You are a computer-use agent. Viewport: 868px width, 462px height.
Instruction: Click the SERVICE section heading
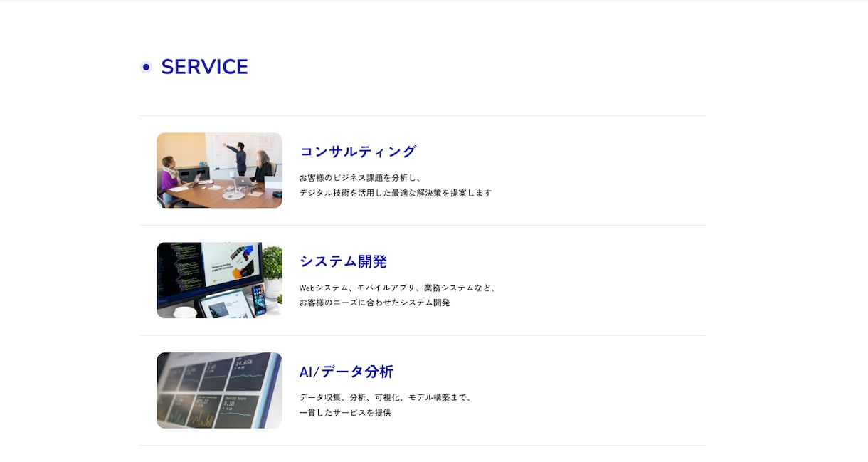(x=204, y=67)
